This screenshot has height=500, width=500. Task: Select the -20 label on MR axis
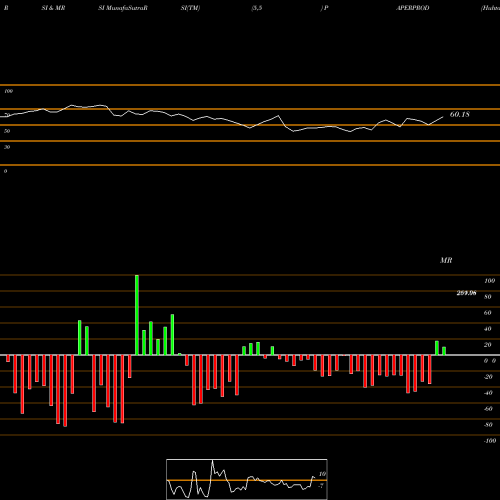(x=488, y=377)
